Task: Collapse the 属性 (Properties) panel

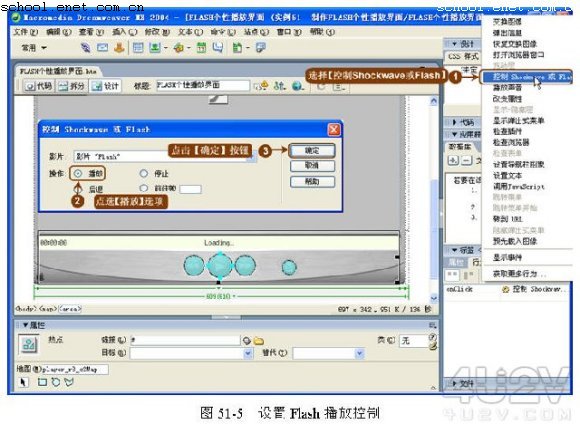Action: [x=26, y=325]
